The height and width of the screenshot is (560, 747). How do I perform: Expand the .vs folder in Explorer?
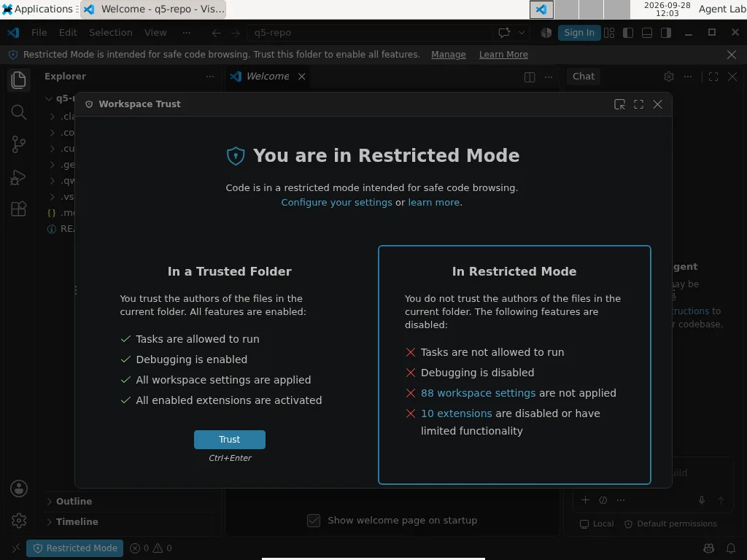click(x=53, y=197)
